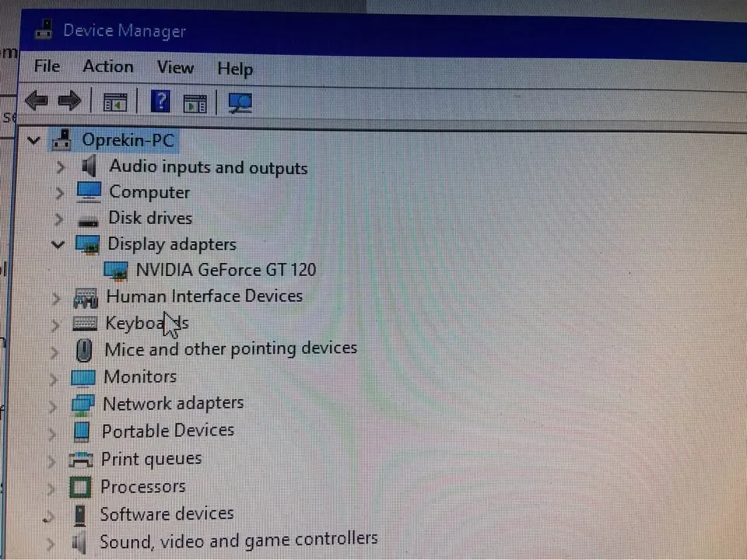Click the Properties panel toolbar icon
Viewport: 747px width, 560px height.
pyautogui.click(x=195, y=103)
